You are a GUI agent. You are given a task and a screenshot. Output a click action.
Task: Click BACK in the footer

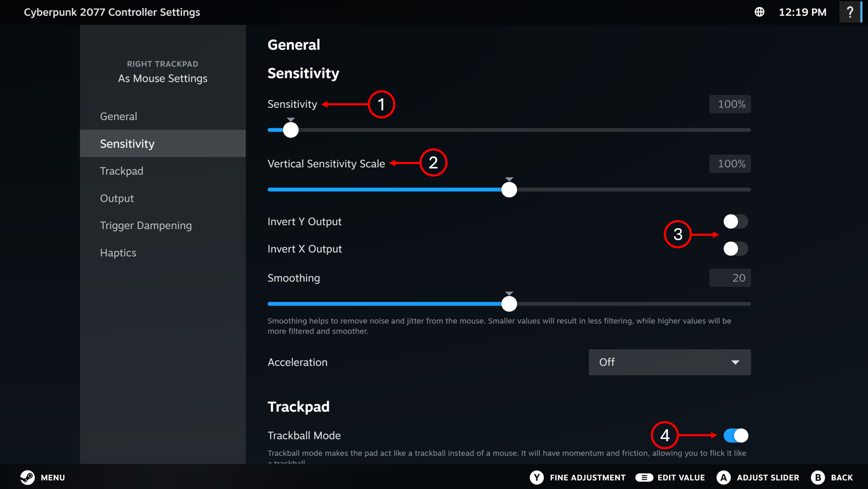pos(842,478)
